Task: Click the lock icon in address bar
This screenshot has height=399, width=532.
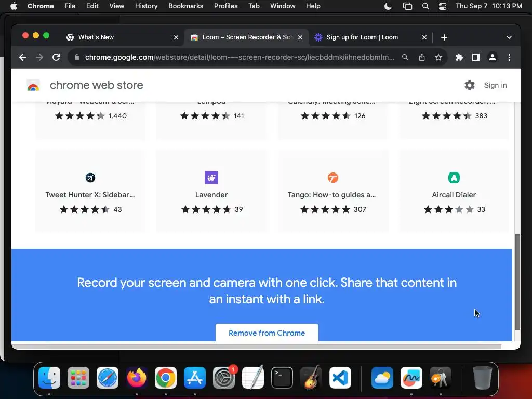Action: [77, 57]
